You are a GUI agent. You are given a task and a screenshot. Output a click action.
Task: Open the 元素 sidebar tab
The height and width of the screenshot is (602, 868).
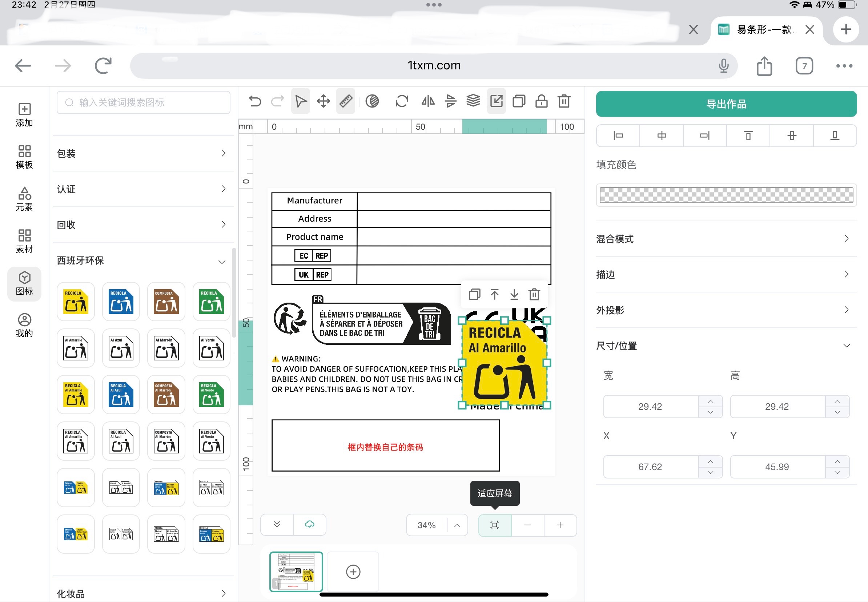point(24,199)
